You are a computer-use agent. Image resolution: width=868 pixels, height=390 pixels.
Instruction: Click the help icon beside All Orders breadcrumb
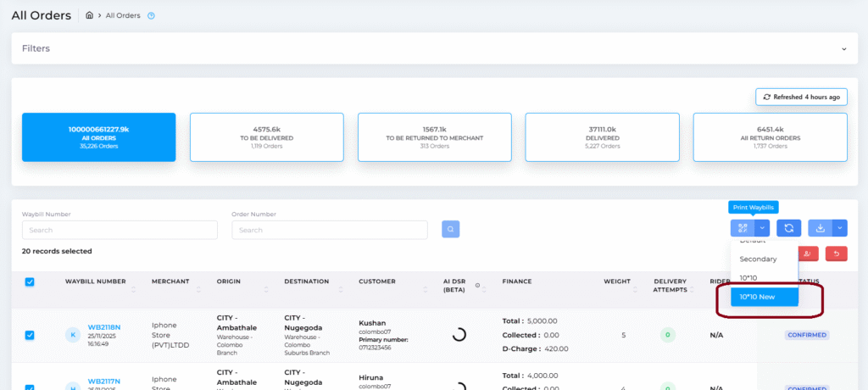151,15
